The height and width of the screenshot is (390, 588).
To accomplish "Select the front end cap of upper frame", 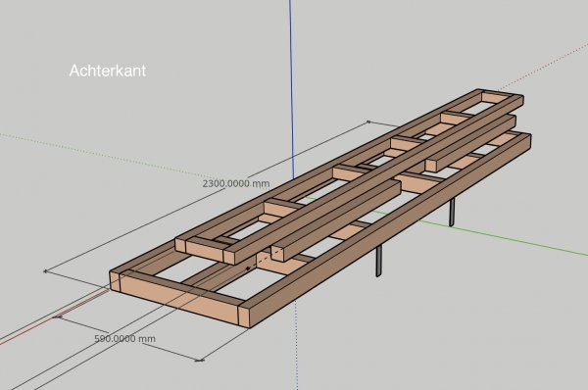I will [x=205, y=250].
